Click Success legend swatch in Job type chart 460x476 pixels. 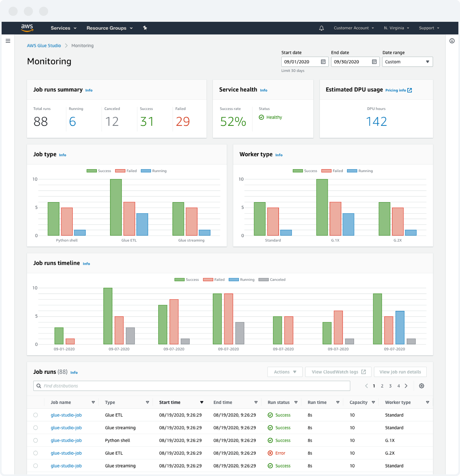coord(91,171)
